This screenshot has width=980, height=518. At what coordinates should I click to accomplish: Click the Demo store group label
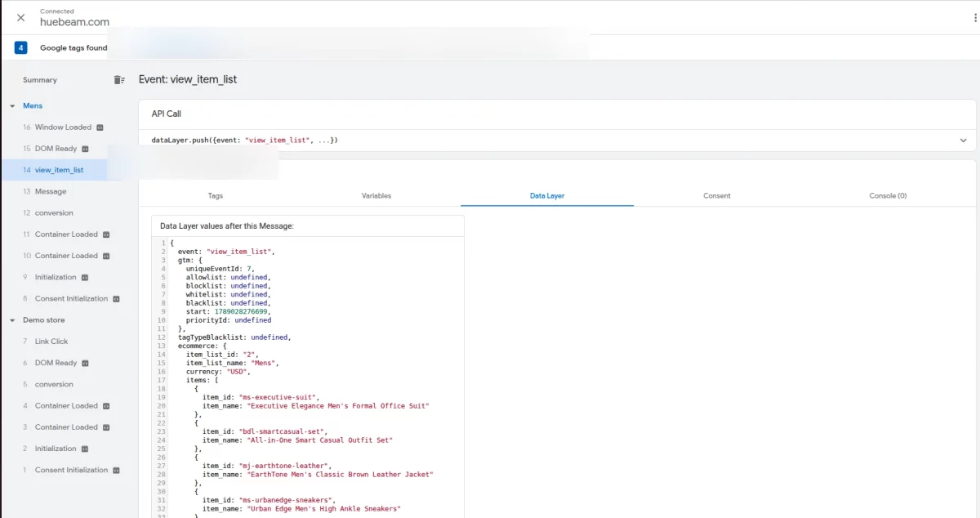[x=44, y=320]
